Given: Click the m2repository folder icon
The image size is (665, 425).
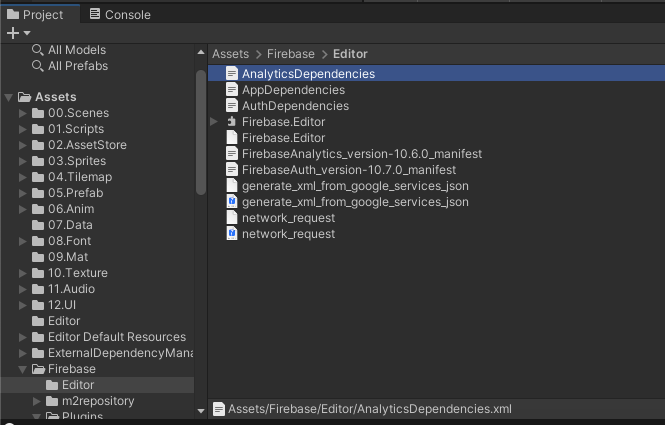Looking at the screenshot, I should point(52,401).
